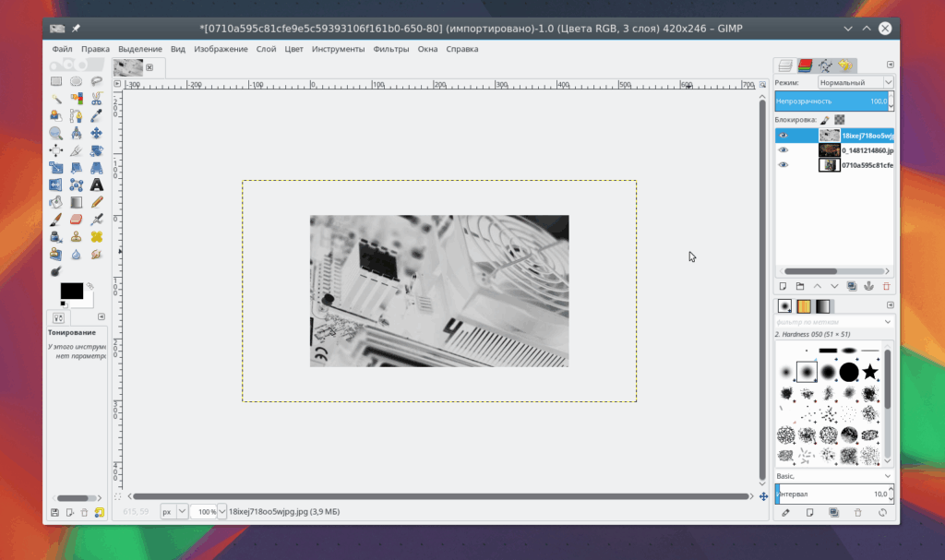Image resolution: width=945 pixels, height=560 pixels.
Task: Select the Text tool
Action: point(96,185)
